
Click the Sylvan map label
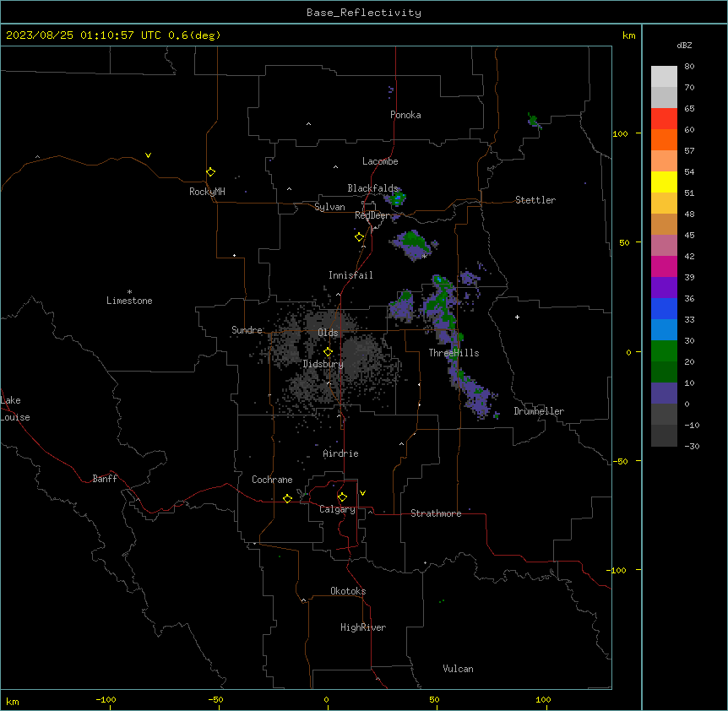(x=329, y=207)
